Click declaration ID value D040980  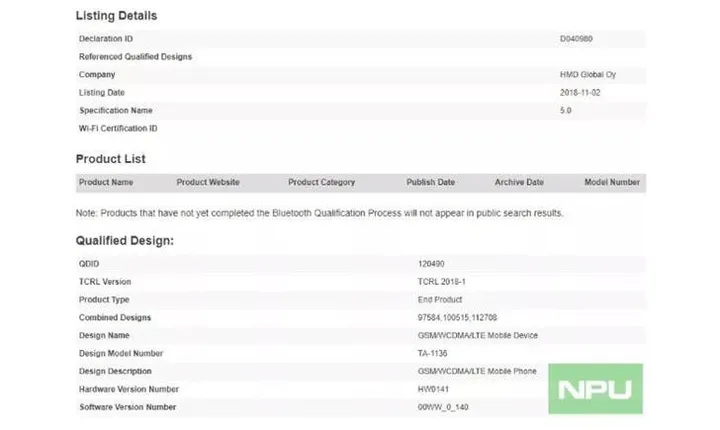(x=579, y=39)
